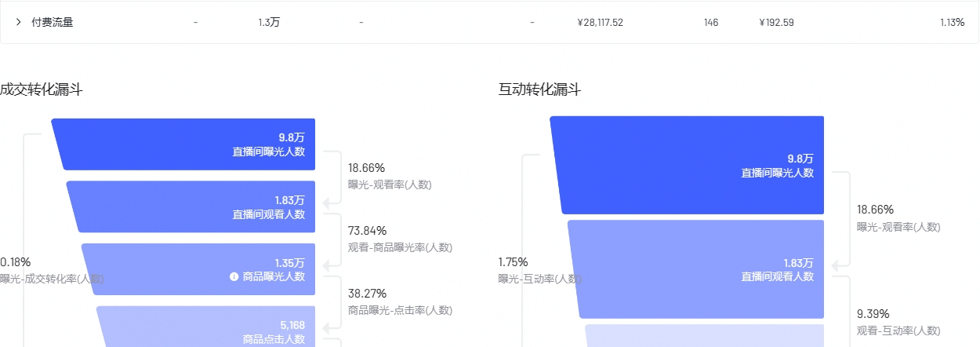
Task: Click the 9.8万 直播间曝光人数 bar in 成交转化漏斗
Action: (183, 144)
